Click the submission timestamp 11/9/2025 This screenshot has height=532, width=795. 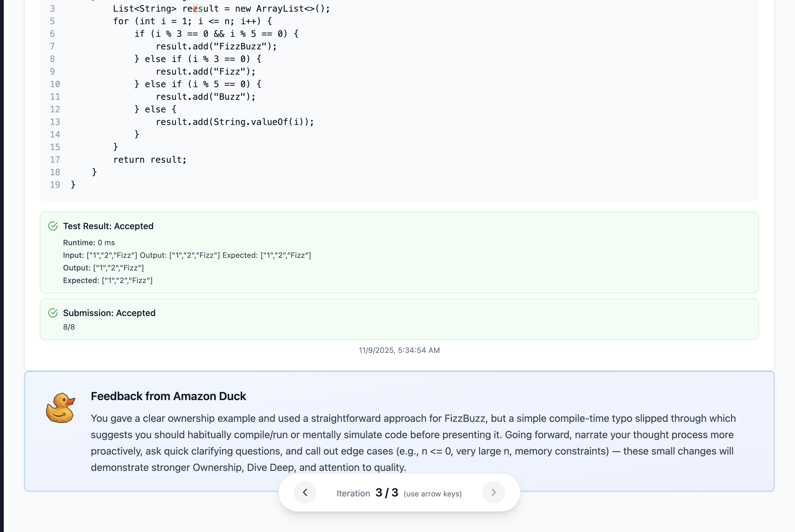399,350
